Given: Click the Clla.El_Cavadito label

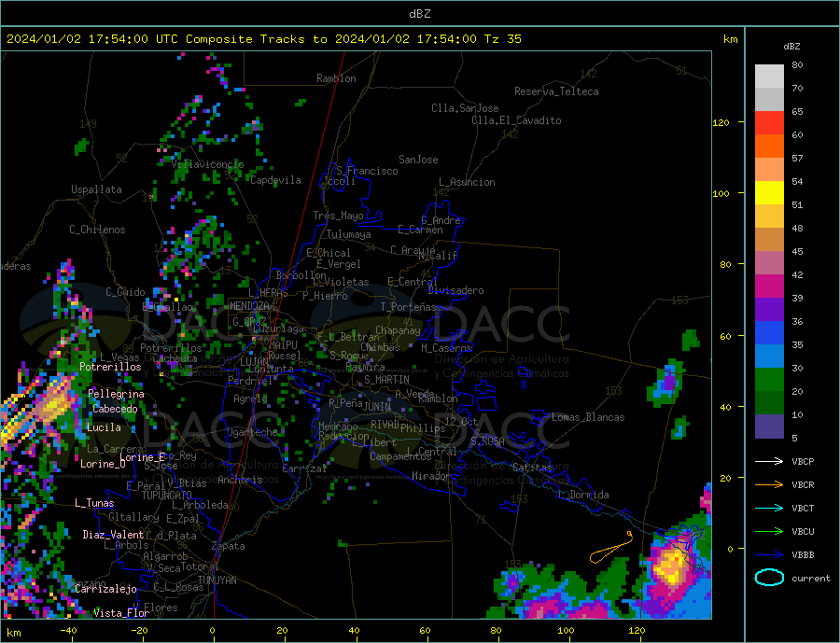Looking at the screenshot, I should [516, 120].
